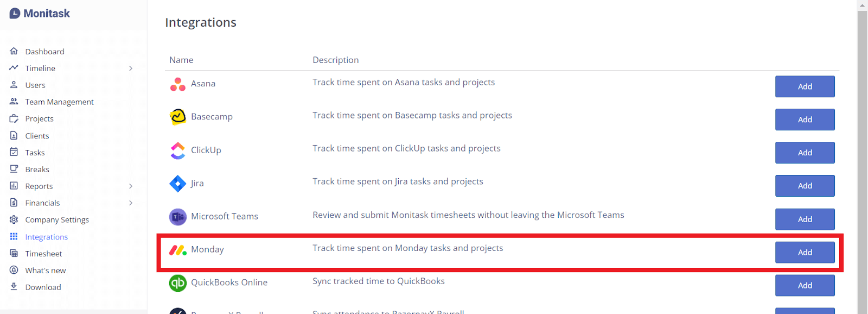Screen dimensions: 868x314
Task: Click the QuickBooks Online logo icon
Action: click(177, 283)
